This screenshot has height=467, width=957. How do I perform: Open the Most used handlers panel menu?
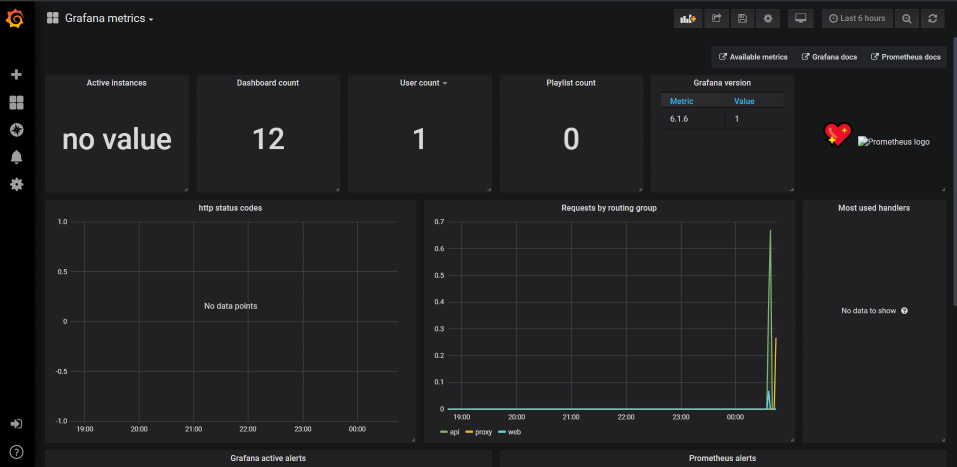[874, 208]
